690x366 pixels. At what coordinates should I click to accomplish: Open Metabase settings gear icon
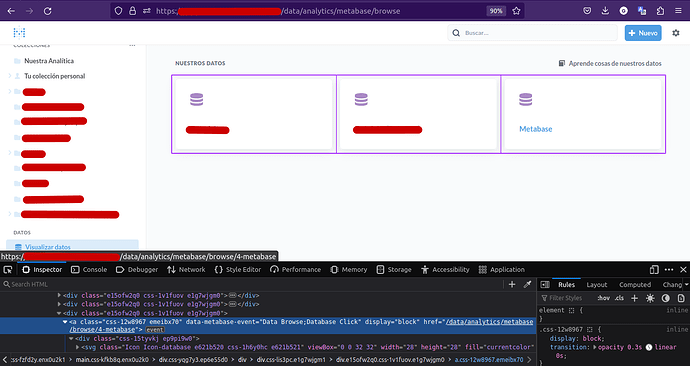click(x=676, y=33)
